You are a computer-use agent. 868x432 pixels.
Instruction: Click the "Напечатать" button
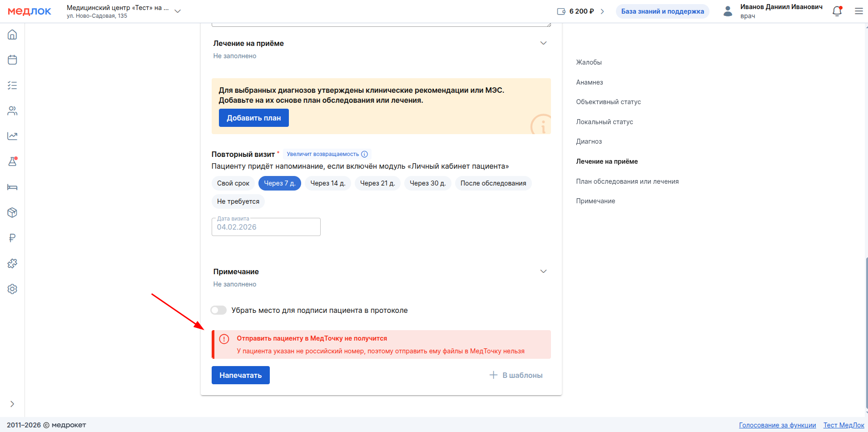click(x=240, y=375)
